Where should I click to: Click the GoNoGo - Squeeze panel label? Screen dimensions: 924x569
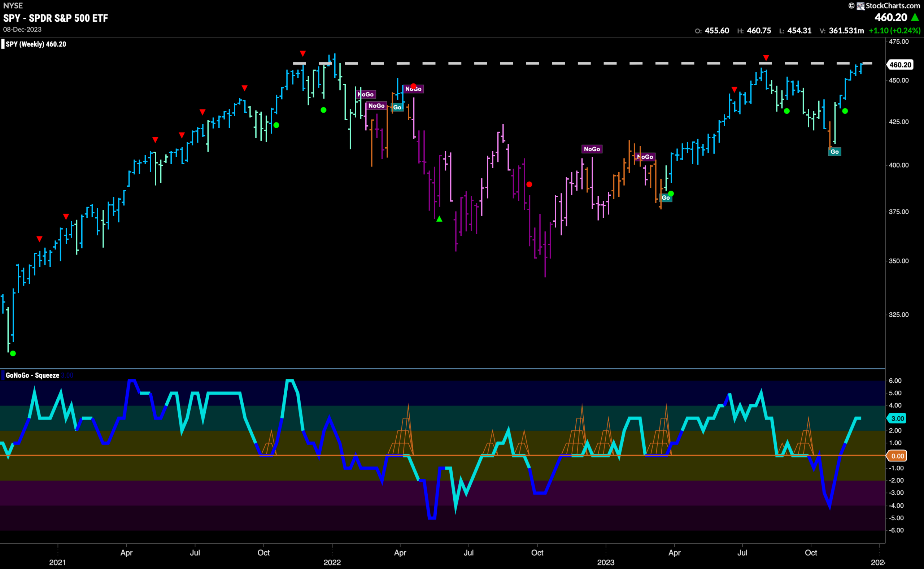(x=32, y=375)
